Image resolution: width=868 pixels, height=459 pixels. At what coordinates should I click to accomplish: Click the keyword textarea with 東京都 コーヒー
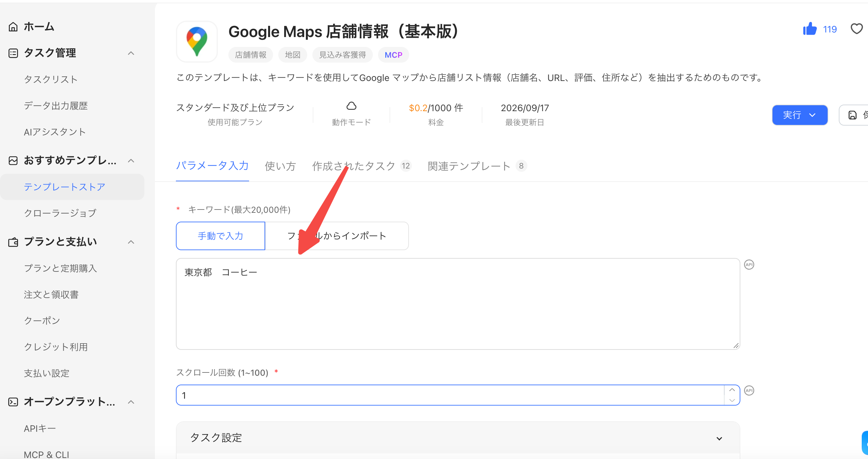point(458,304)
